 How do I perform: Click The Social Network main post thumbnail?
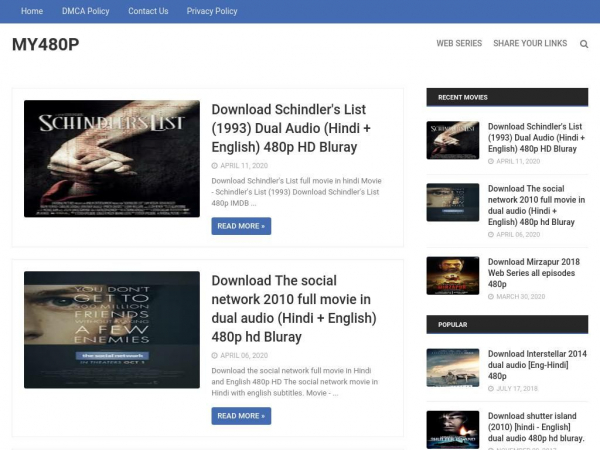pyautogui.click(x=111, y=329)
